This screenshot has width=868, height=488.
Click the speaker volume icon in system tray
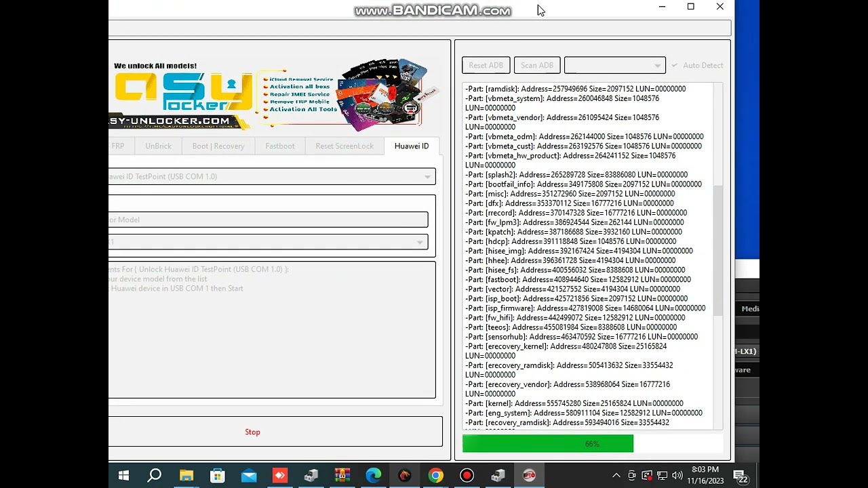677,475
